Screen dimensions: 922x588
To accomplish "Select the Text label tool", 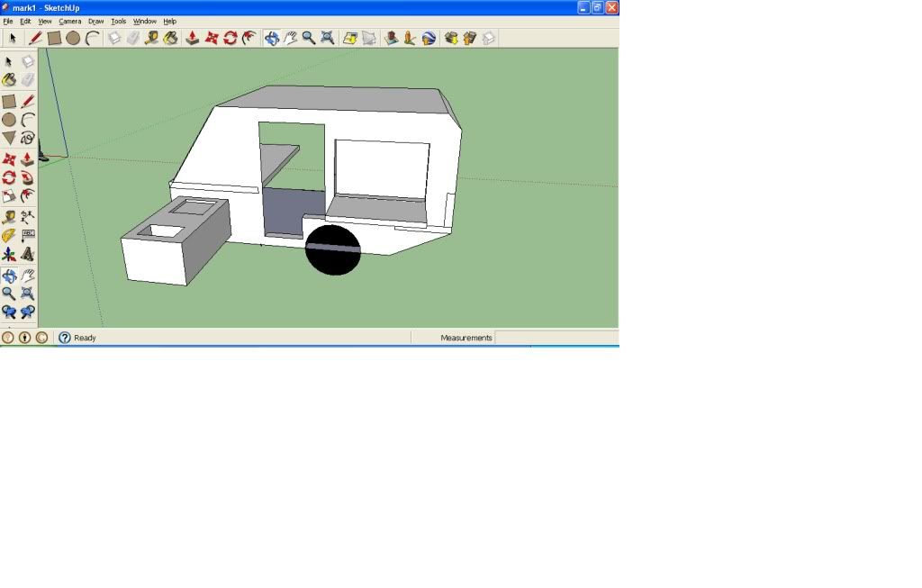I will 28,236.
